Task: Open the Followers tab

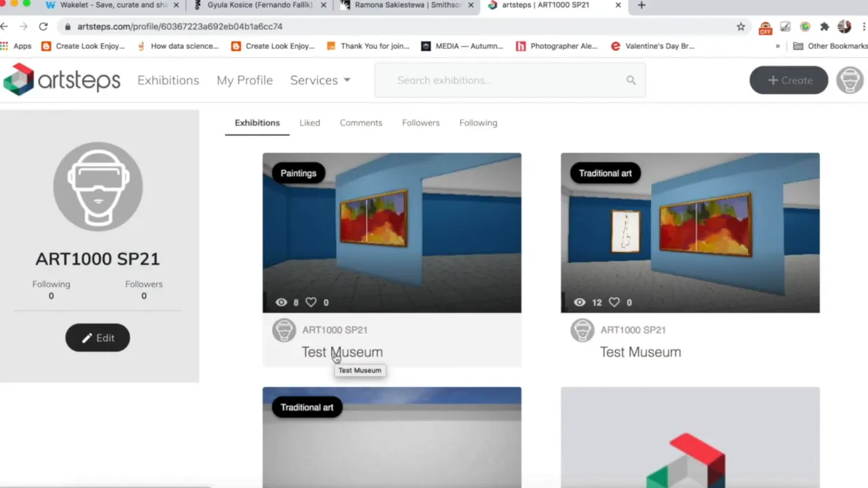Action: [x=420, y=123]
